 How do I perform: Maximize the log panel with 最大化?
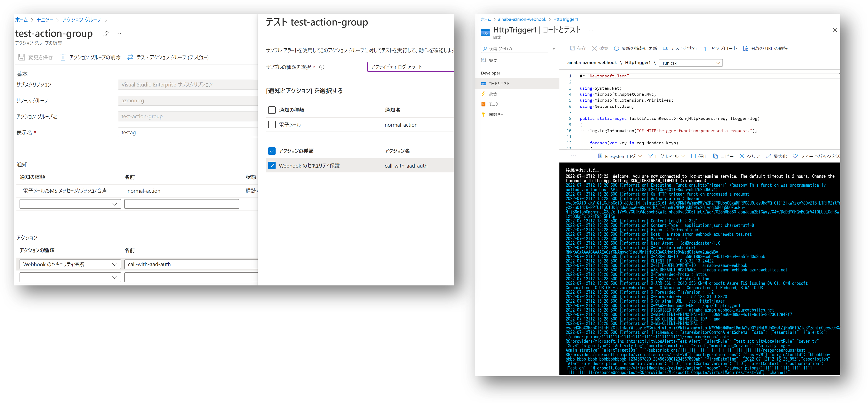click(777, 156)
